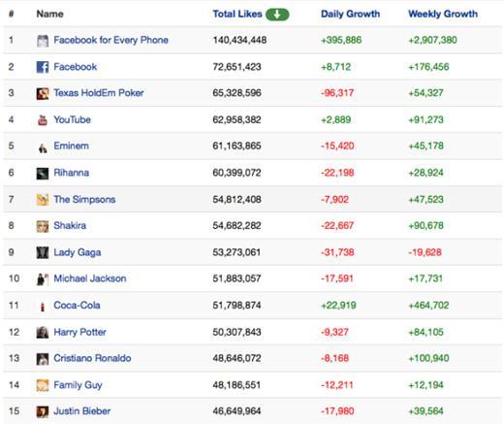Open the Family Guy page link
Screen dimensions: 504x424
coord(78,385)
